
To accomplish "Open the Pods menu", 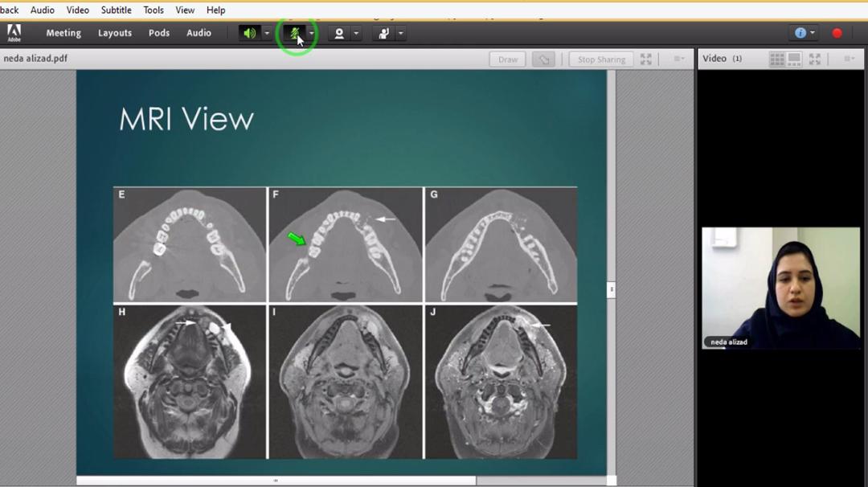I will (159, 33).
